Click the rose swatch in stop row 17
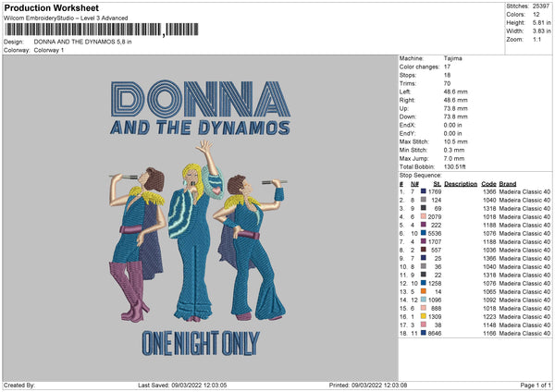Image resolution: width=555 pixels, height=392 pixels. pos(423,325)
